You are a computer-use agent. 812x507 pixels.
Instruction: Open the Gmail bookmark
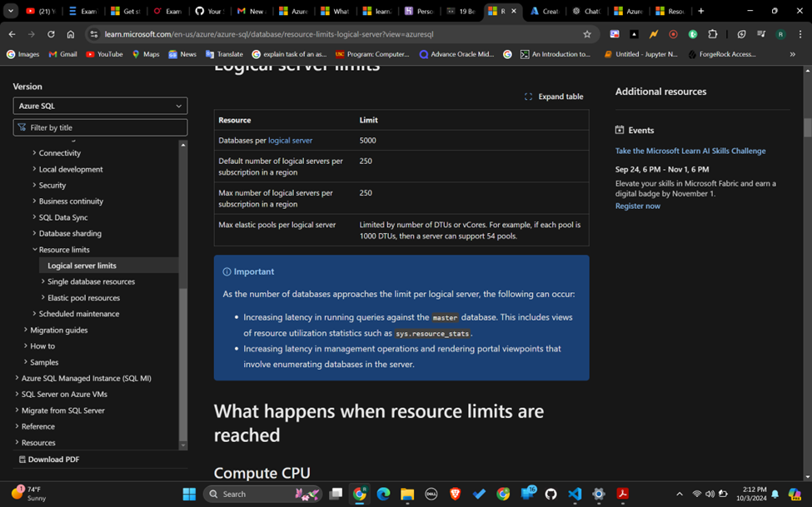62,54
